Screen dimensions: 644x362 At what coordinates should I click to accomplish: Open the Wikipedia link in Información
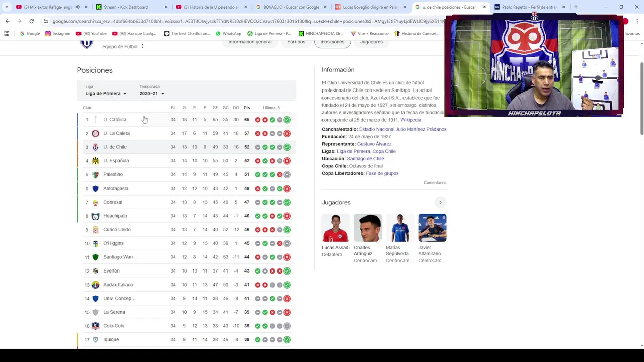pos(411,120)
